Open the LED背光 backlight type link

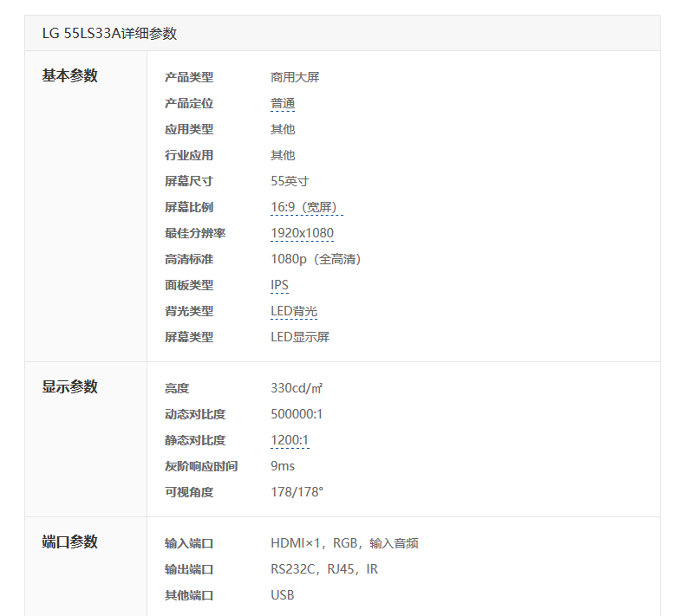click(294, 311)
